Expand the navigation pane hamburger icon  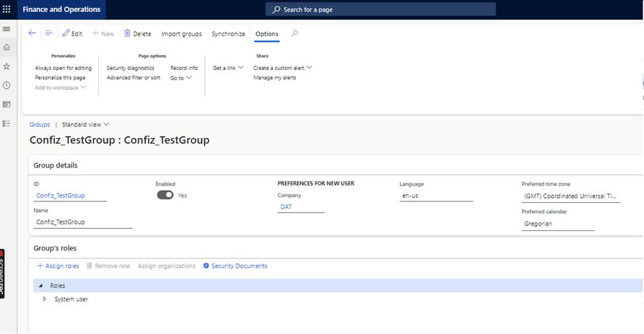click(7, 29)
